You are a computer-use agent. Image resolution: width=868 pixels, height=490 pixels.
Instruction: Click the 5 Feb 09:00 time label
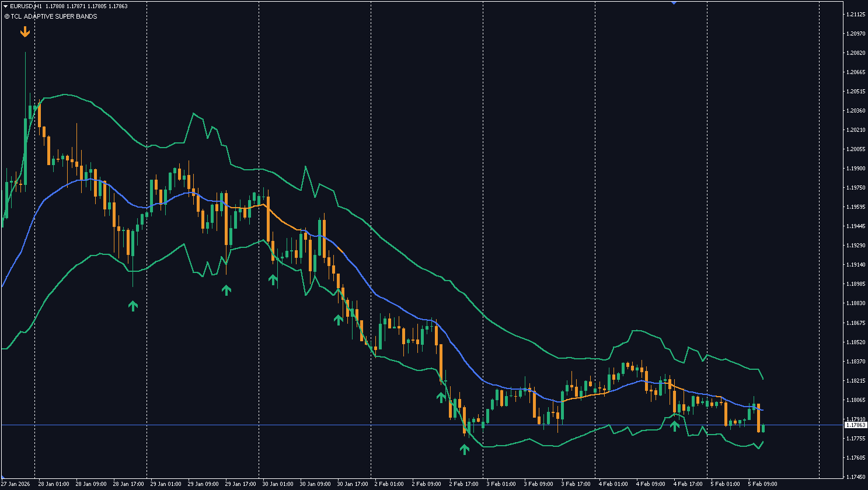pyautogui.click(x=764, y=484)
